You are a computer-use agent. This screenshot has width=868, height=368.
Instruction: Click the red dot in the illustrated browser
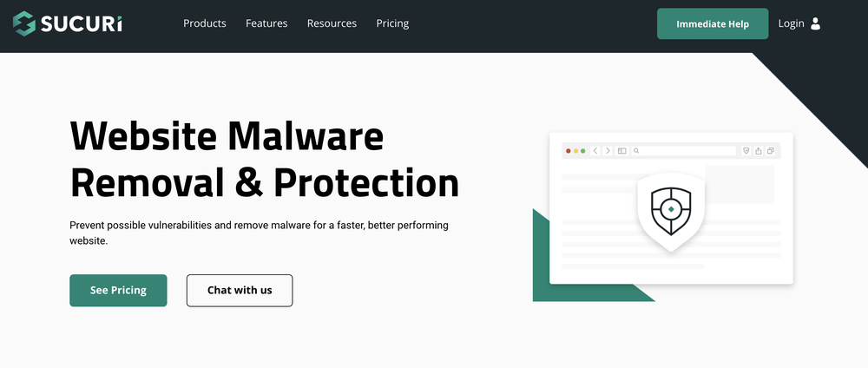[569, 151]
